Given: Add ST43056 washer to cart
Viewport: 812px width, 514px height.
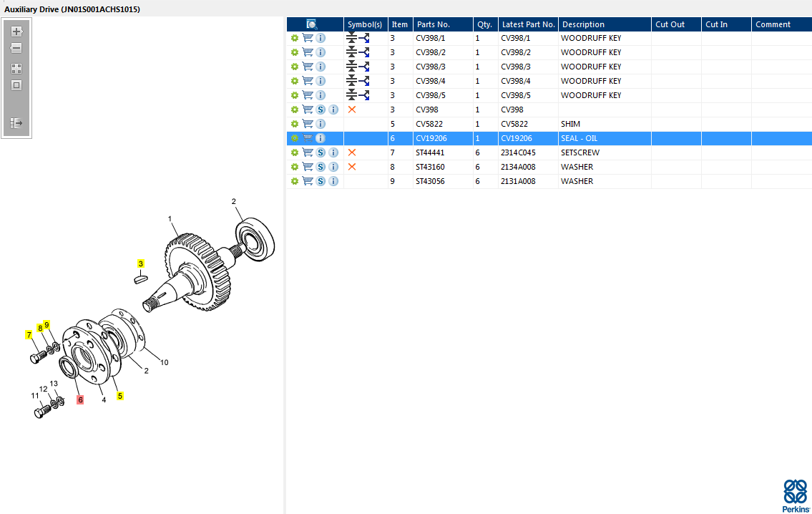Looking at the screenshot, I should tap(308, 181).
